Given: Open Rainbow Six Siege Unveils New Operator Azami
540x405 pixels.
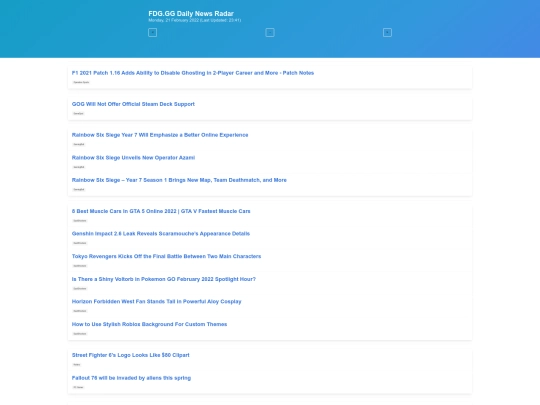Looking at the screenshot, I should tap(133, 158).
